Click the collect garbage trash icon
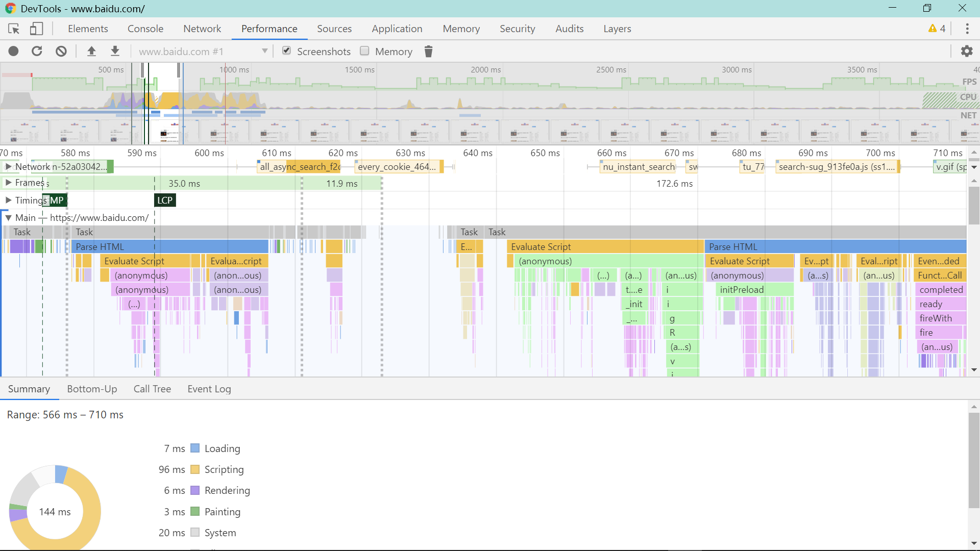The width and height of the screenshot is (980, 551). [x=429, y=52]
